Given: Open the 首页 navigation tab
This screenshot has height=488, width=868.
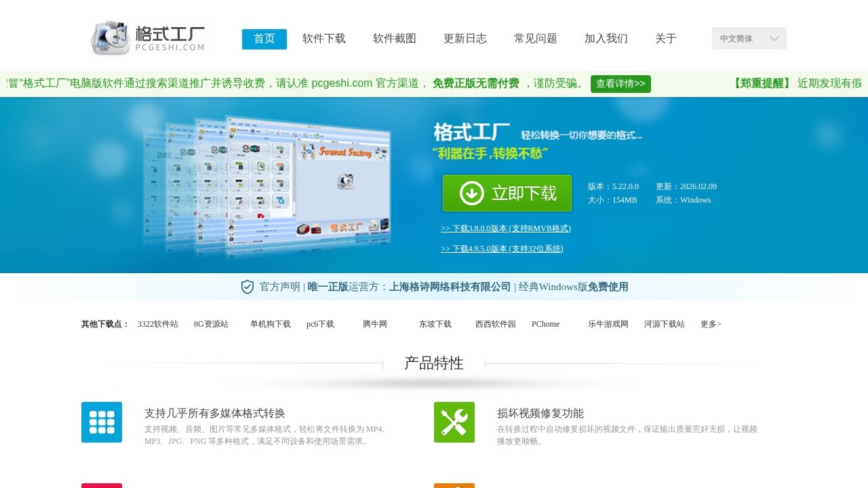Looking at the screenshot, I should tap(264, 39).
